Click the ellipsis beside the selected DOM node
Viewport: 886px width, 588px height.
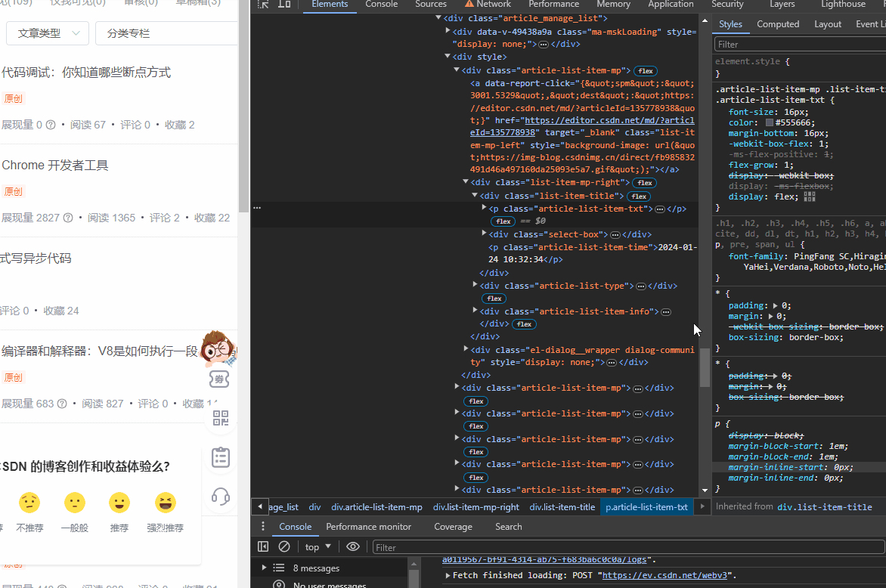257,208
